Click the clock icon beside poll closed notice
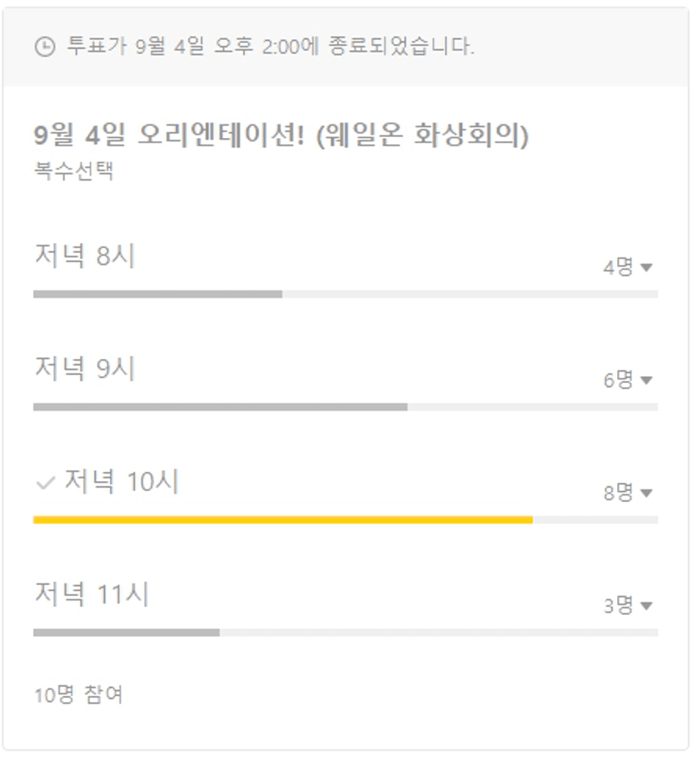 (x=45, y=47)
